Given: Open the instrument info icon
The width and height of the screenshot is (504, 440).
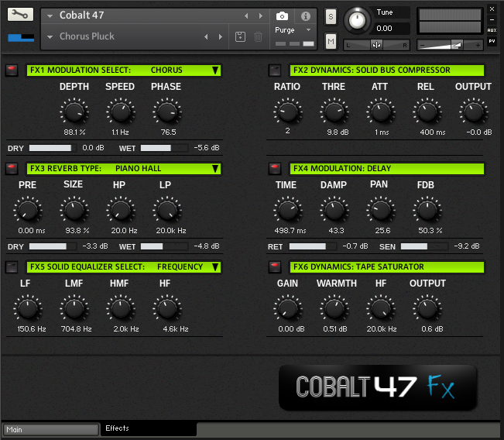Looking at the screenshot, I should [x=305, y=15].
